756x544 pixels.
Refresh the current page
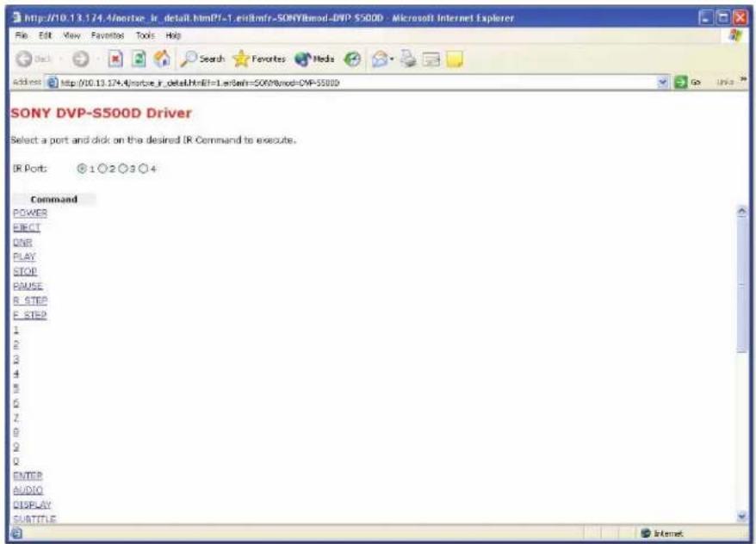click(x=139, y=59)
